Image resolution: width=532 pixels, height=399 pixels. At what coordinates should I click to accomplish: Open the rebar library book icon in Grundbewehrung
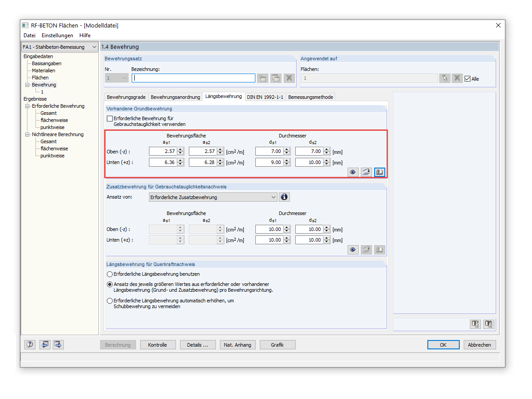(379, 172)
